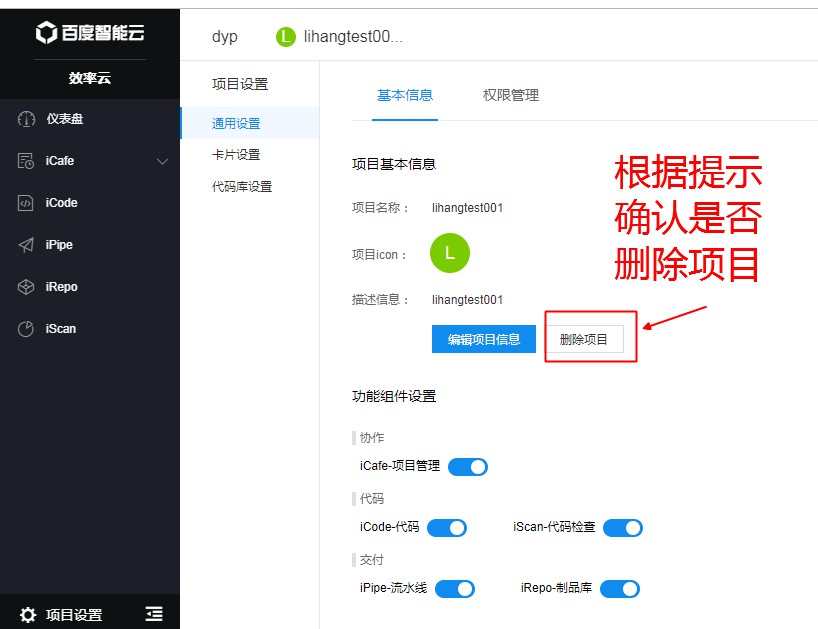Click the 效率云 title in sidebar
Screen dimensions: 818x629
pyautogui.click(x=90, y=78)
